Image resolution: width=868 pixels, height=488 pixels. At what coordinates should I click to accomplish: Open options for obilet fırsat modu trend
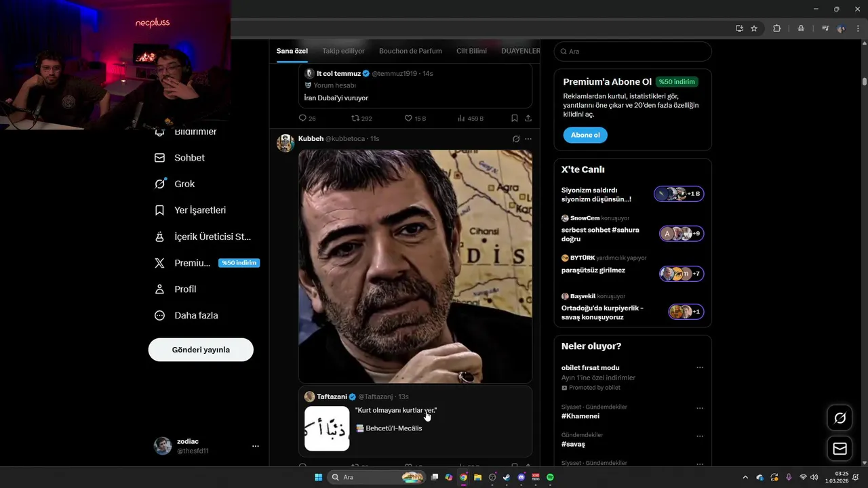pos(700,368)
